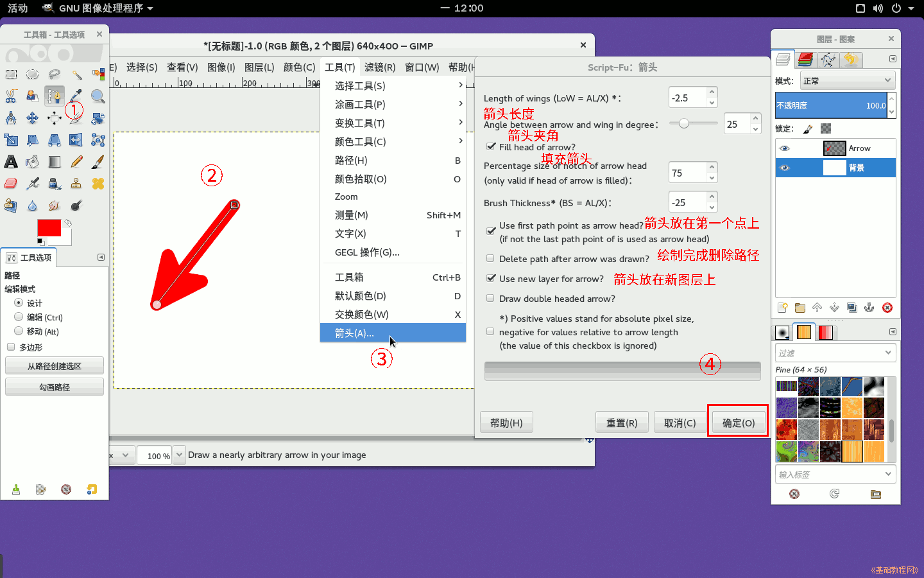Select the Airbrush tool
The width and height of the screenshot is (924, 578).
point(33,184)
